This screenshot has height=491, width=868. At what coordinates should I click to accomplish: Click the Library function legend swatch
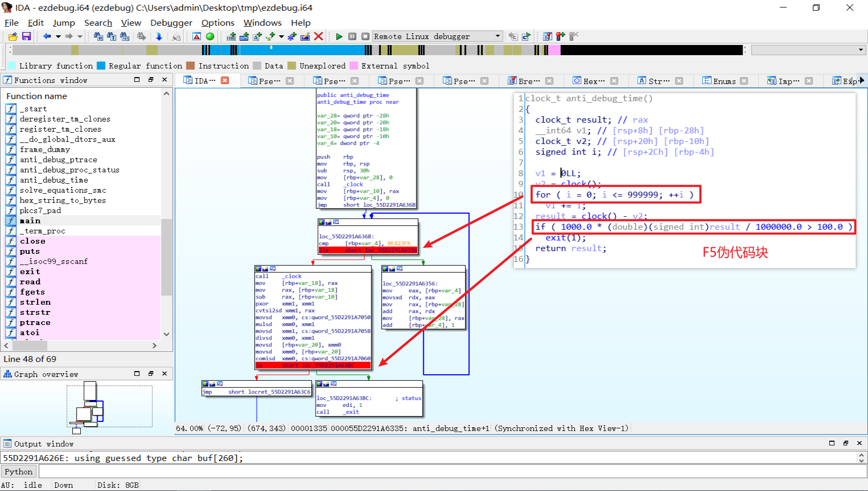(x=11, y=66)
